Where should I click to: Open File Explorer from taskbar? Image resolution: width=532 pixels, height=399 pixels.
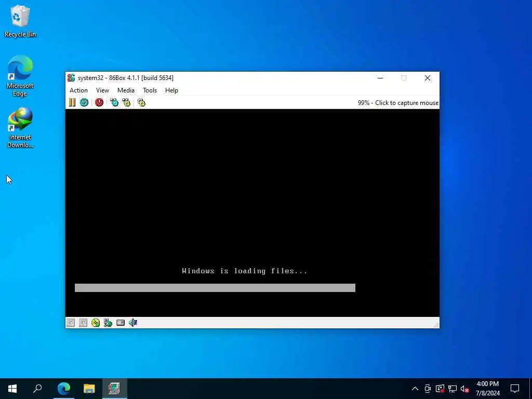pos(89,389)
